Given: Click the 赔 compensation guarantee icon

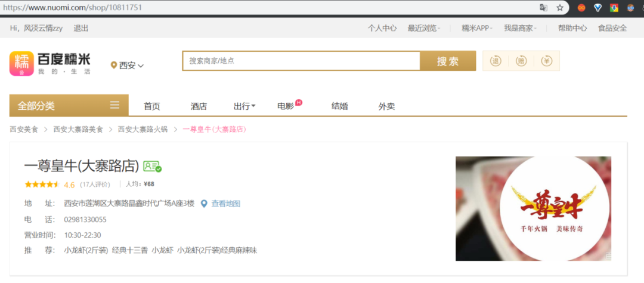Looking at the screenshot, I should tap(521, 61).
